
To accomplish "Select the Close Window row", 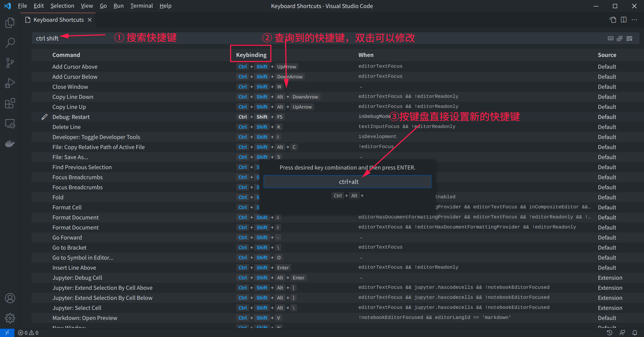I will [336, 87].
